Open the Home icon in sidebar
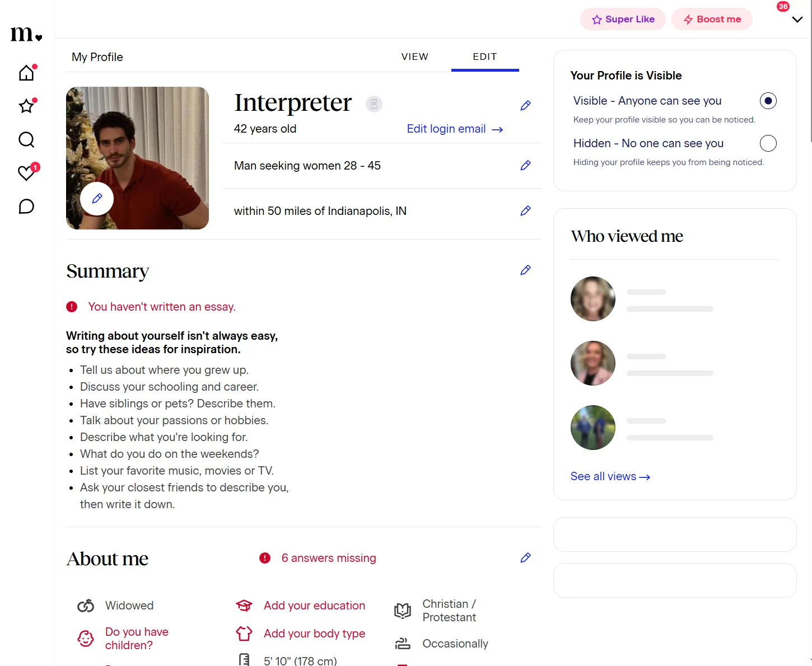 pyautogui.click(x=26, y=73)
